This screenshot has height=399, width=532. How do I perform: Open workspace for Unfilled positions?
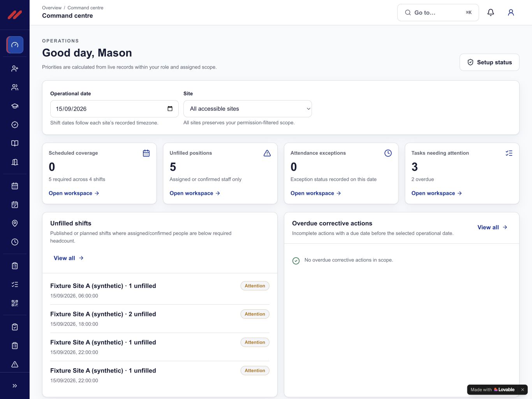pos(195,193)
